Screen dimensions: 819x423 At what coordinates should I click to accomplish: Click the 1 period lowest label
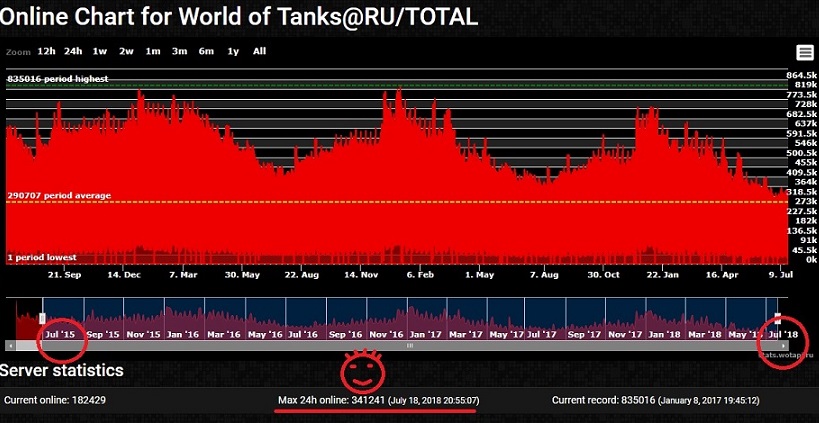coord(42,257)
